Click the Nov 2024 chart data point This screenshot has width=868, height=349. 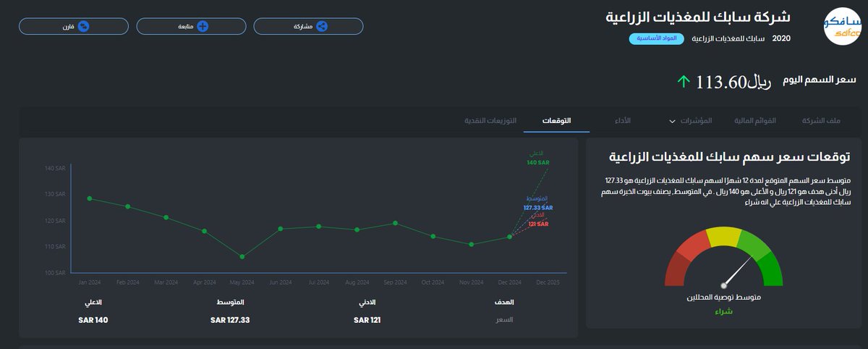coord(472,244)
